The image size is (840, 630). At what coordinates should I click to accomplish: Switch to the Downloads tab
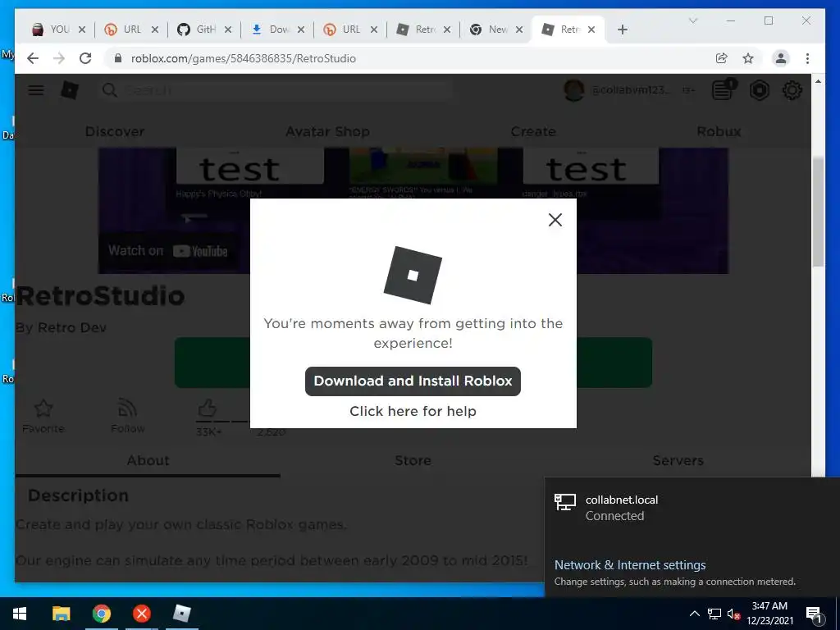(271, 30)
